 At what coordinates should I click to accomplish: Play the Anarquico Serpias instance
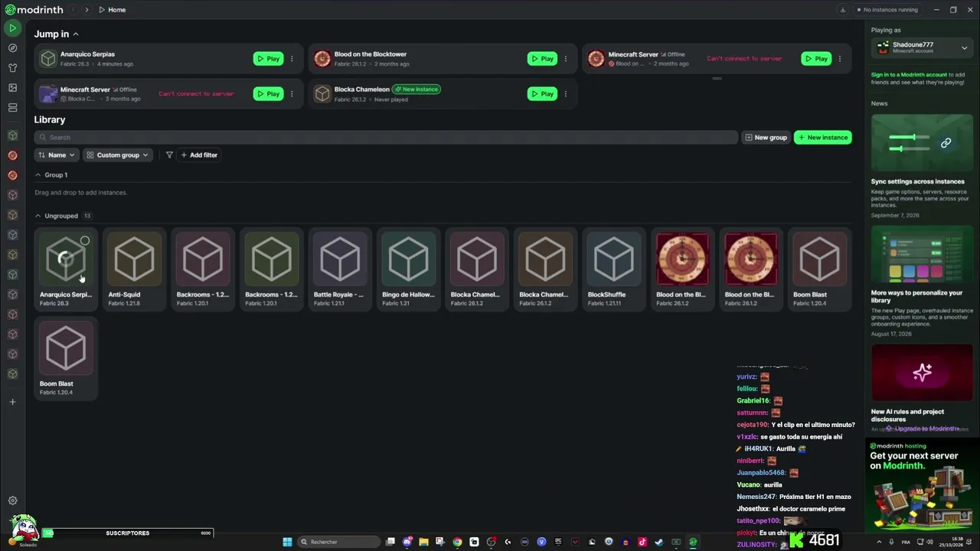point(268,59)
